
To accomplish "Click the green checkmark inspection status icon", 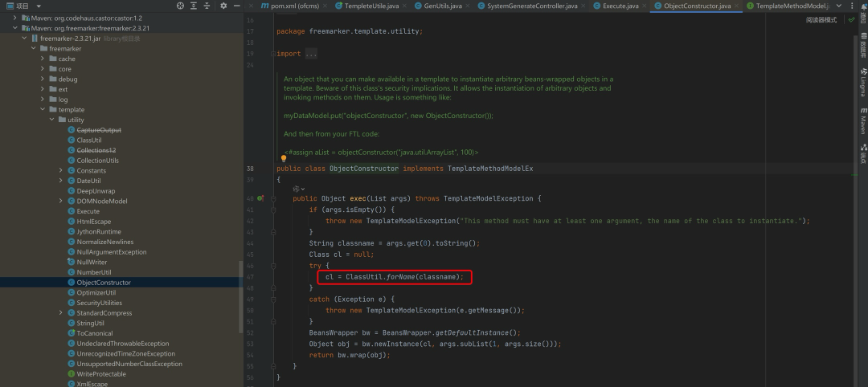I will click(x=851, y=20).
